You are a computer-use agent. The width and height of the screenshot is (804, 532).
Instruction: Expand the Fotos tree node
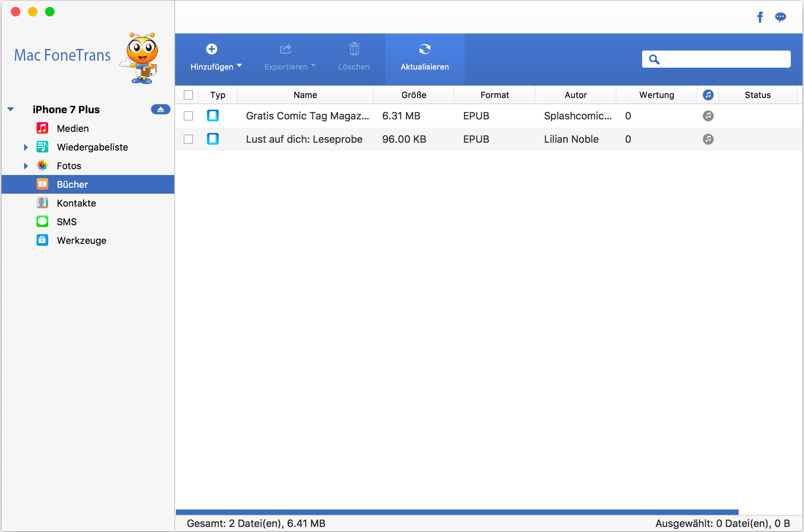pos(26,166)
